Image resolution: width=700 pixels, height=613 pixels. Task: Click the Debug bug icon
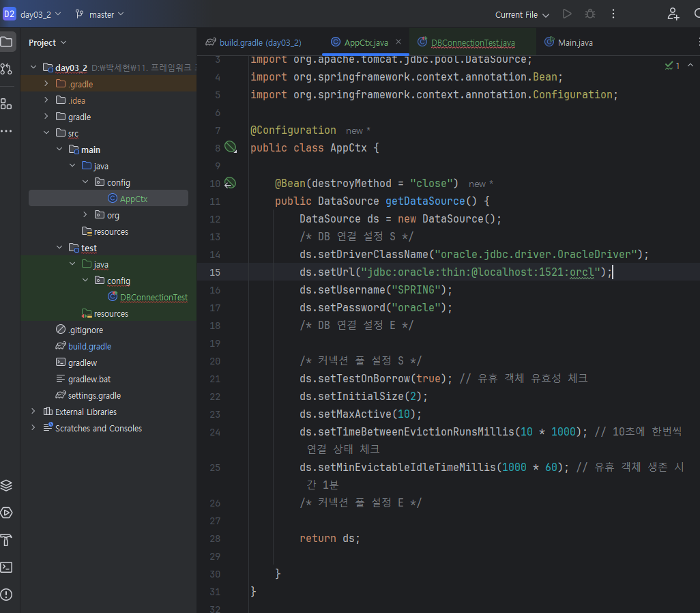coord(590,14)
